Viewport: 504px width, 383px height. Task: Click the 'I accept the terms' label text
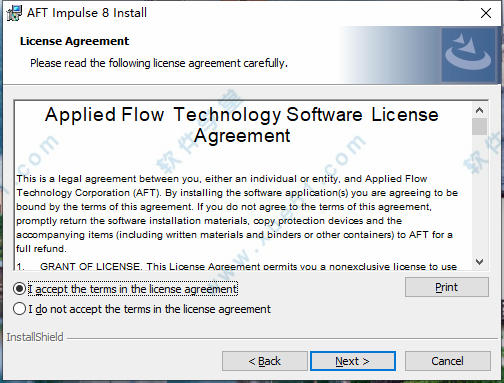[x=133, y=289]
